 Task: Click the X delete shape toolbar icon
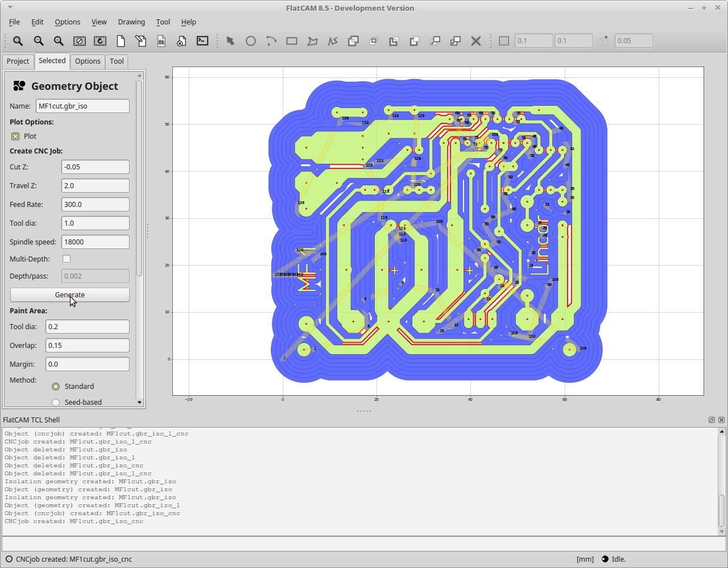point(476,41)
